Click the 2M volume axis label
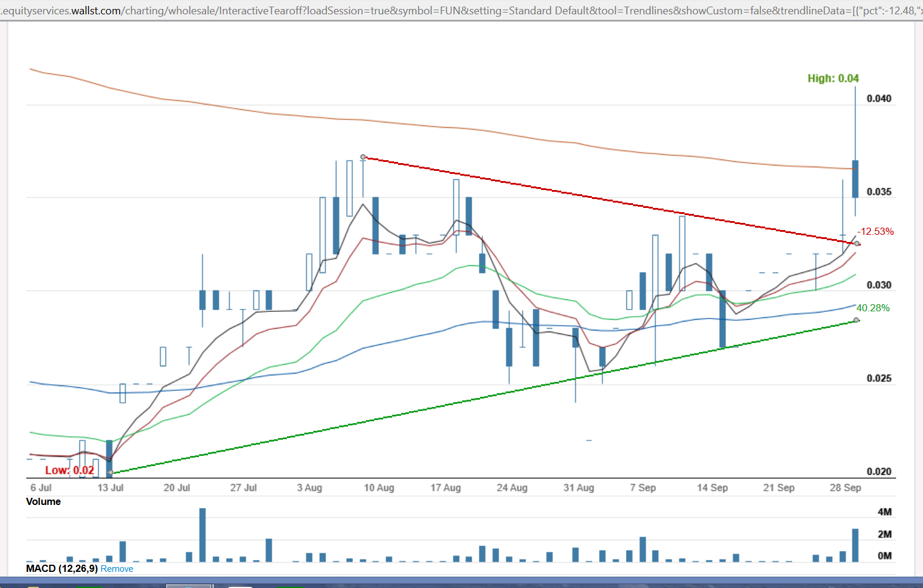The image size is (923, 588). point(885,534)
